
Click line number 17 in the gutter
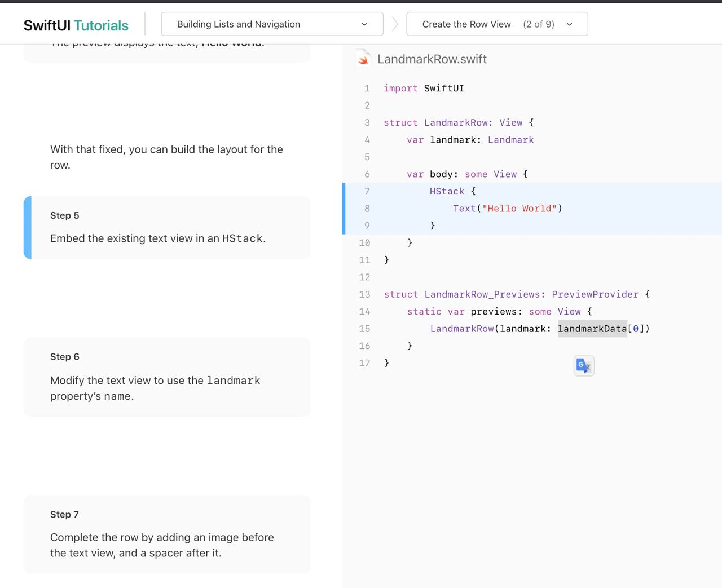coord(364,363)
